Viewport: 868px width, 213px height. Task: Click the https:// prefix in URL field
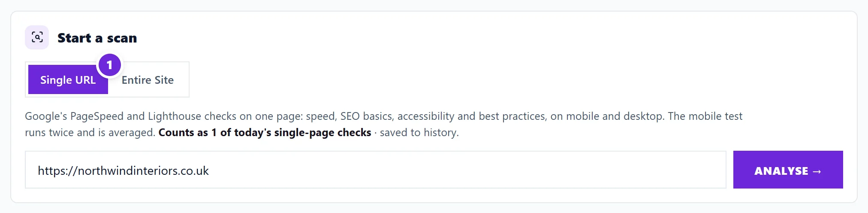[x=57, y=170]
